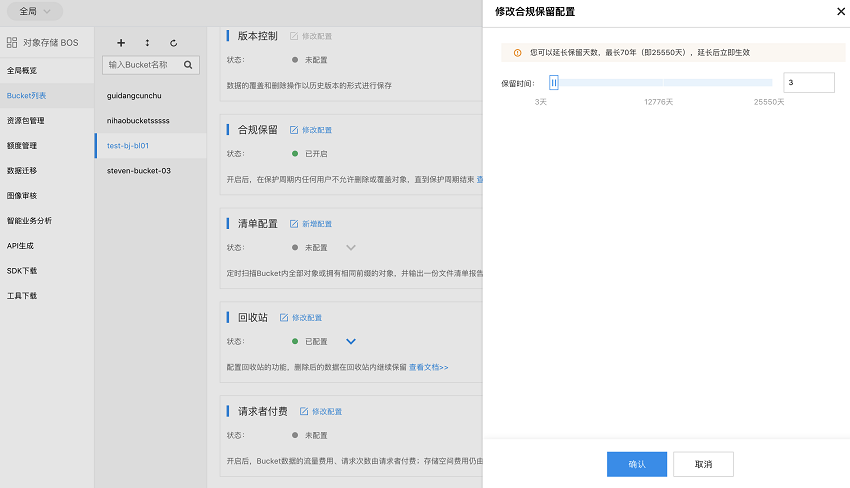Click edit icon beside 合规保留 heading
The width and height of the screenshot is (850, 488).
click(x=293, y=130)
